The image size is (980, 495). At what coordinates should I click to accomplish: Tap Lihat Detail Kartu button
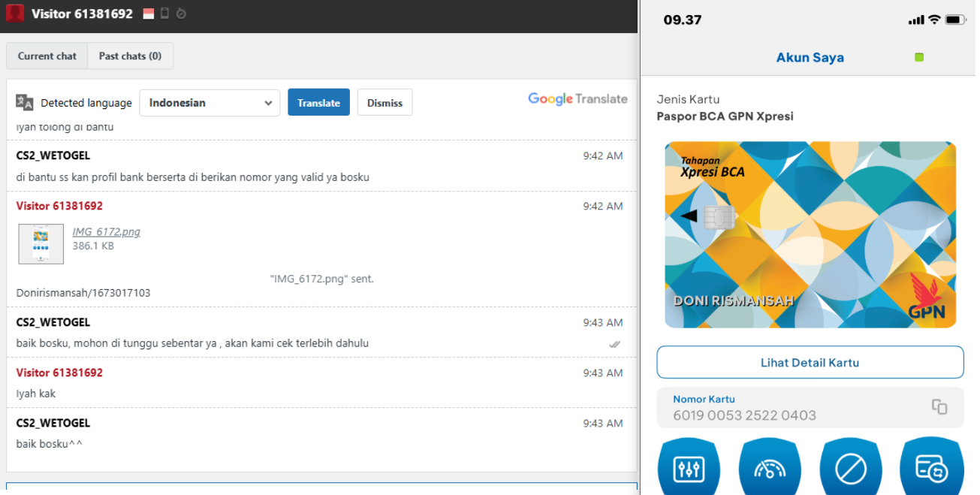click(x=810, y=362)
